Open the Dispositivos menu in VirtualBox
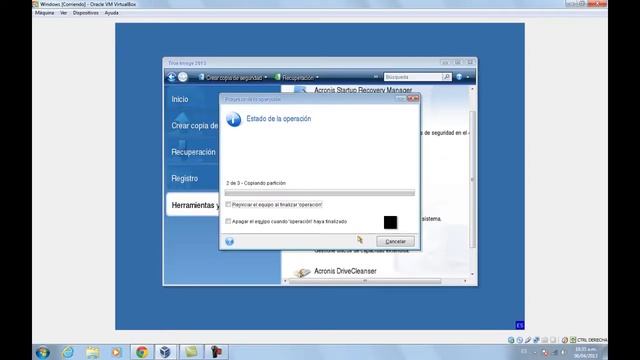Screen dimensions: 640x360 (x=86, y=13)
